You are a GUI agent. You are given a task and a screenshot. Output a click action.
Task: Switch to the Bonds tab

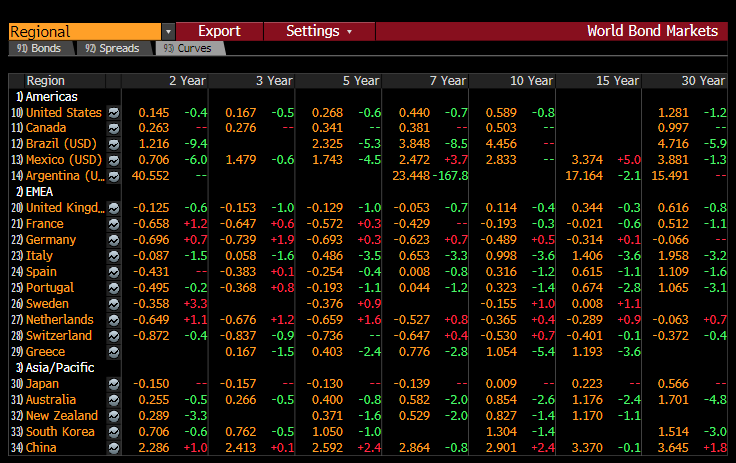tap(39, 48)
